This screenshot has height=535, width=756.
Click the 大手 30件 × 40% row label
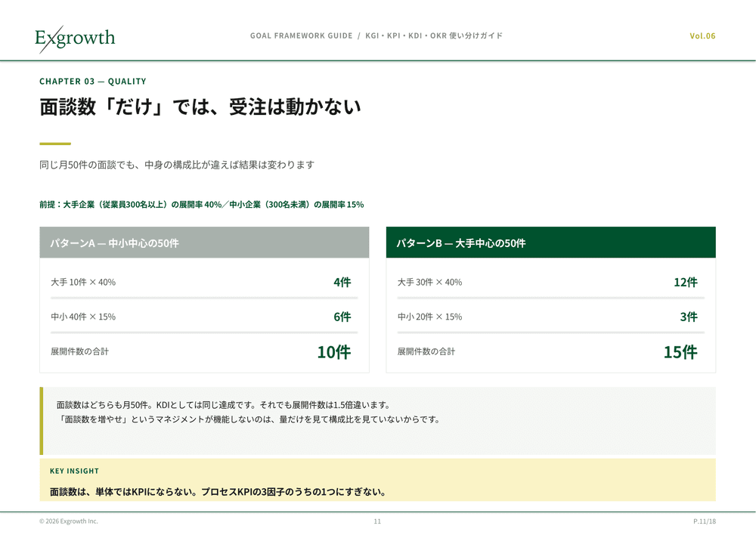click(x=429, y=282)
